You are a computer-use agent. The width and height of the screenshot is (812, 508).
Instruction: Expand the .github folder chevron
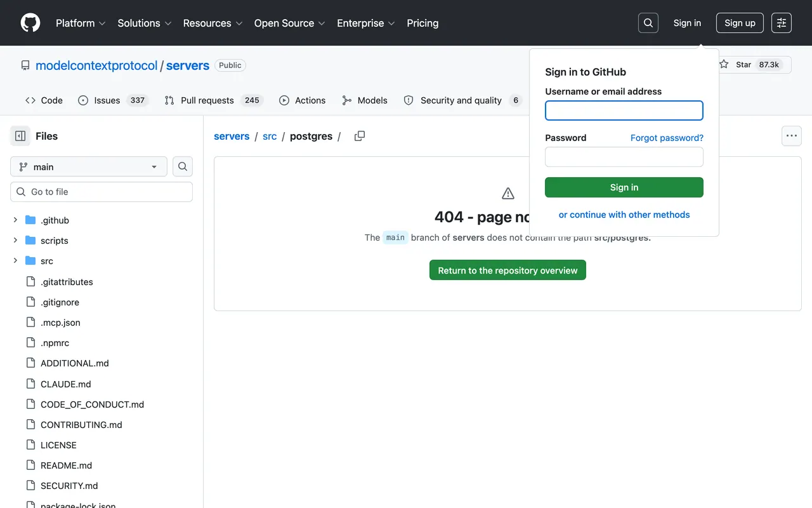point(15,220)
